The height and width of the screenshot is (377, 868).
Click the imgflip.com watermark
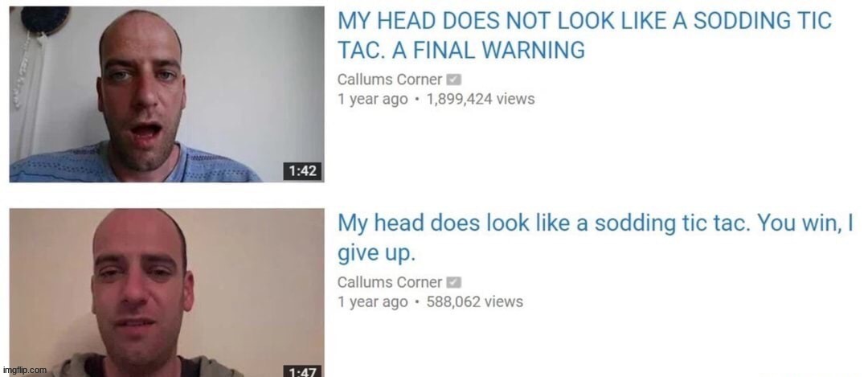tap(25, 371)
